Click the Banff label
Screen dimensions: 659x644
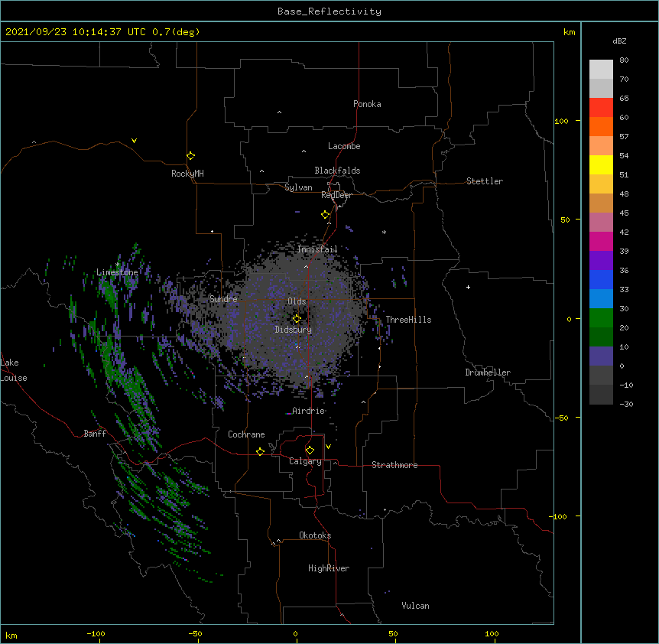95,434
